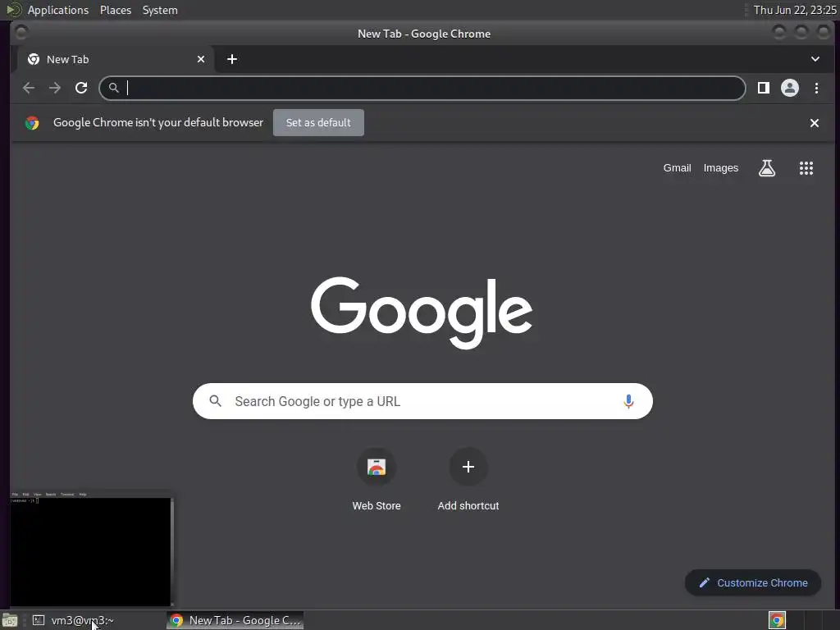The image size is (840, 630).
Task: Reload the current page
Action: (x=81, y=88)
